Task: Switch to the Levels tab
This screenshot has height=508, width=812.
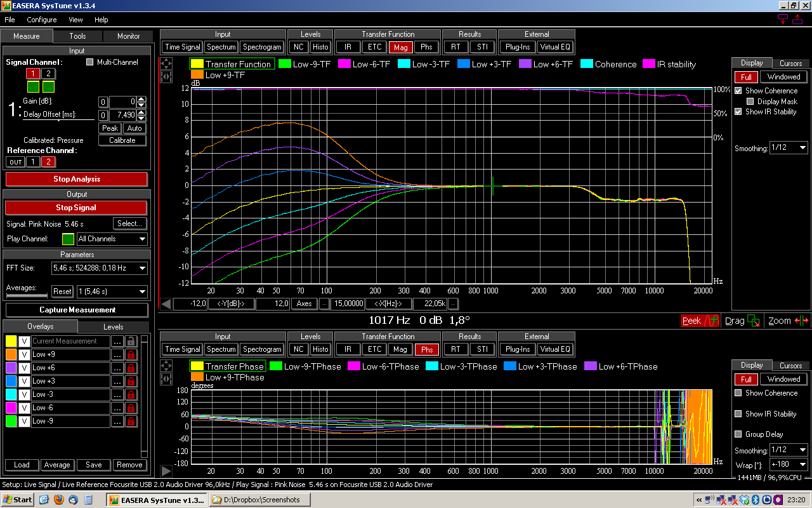Action: pyautogui.click(x=113, y=327)
